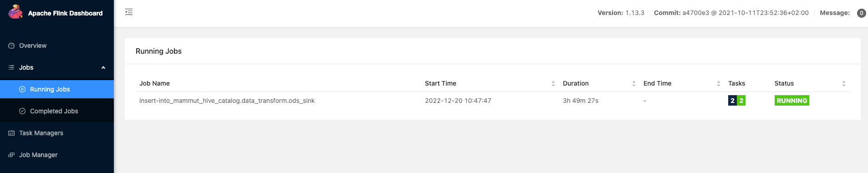Viewport: 868px width, 173px height.
Task: Click the Running Jobs play-circle icon
Action: click(x=22, y=89)
